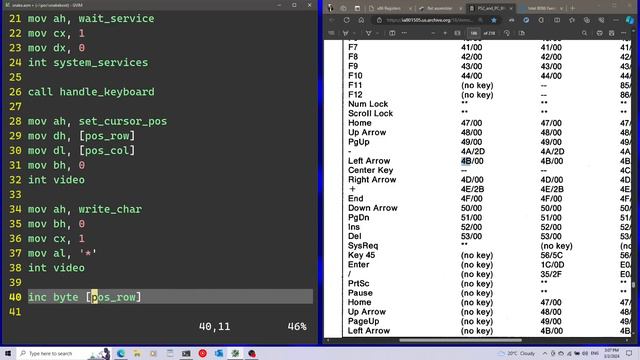This screenshot has width=640, height=360.
Task: Click the PDF page number field
Action: (473, 33)
